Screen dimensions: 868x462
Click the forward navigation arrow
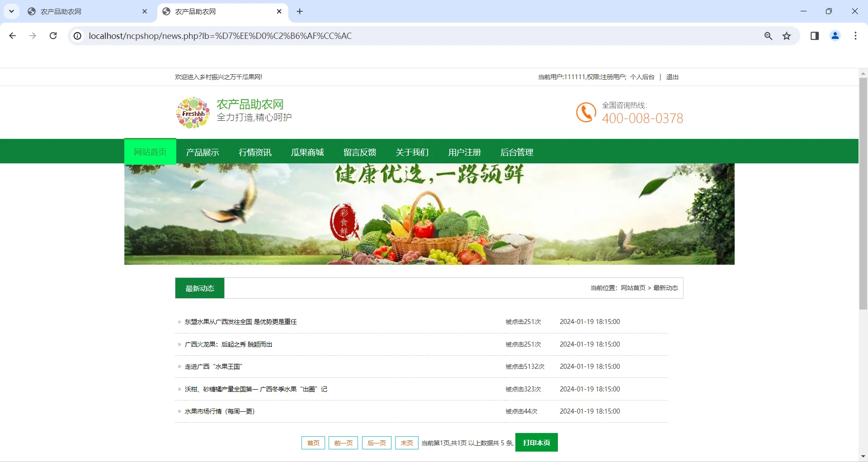tap(33, 36)
